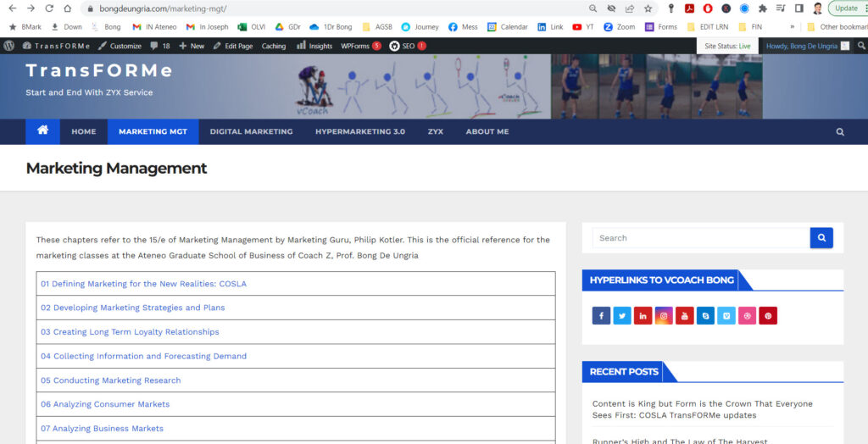Click inside the sidebar Search field
868x444 pixels.
pos(700,238)
